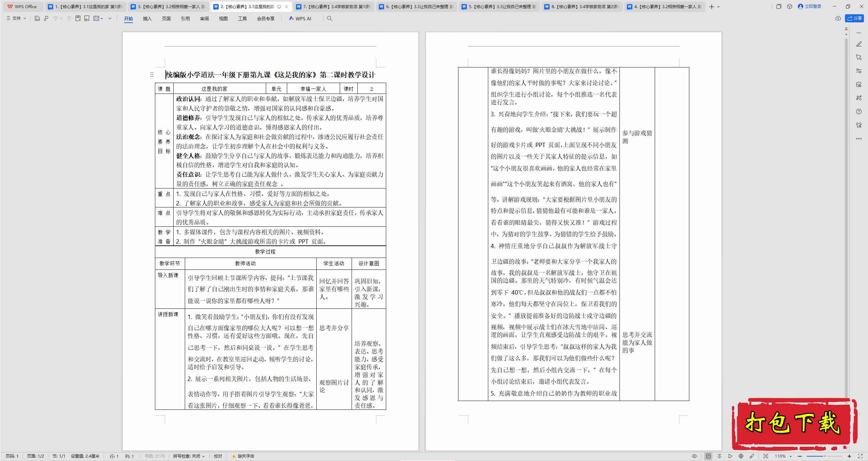Viewport: 868px width, 461px height.
Task: Click the help question mark sidebar icon
Action: coord(859,112)
